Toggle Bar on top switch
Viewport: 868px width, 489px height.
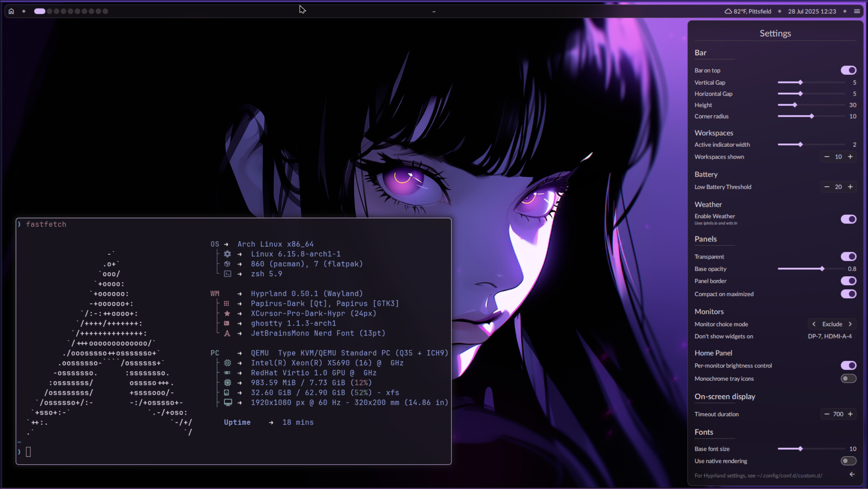[x=848, y=70]
